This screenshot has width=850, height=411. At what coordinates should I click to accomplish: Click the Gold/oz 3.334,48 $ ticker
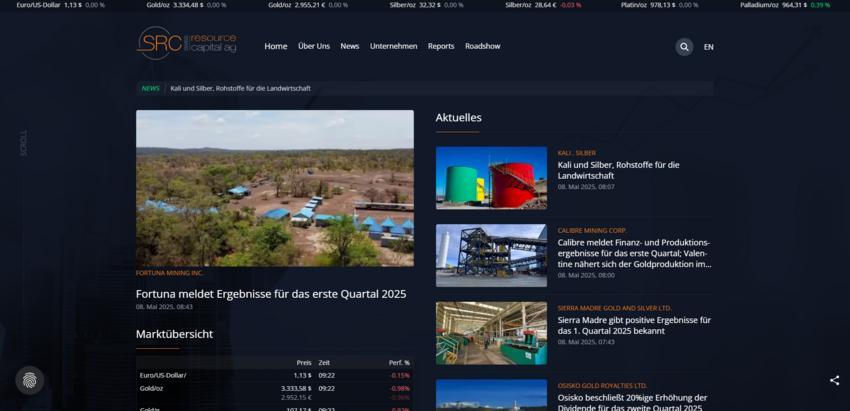pyautogui.click(x=186, y=5)
